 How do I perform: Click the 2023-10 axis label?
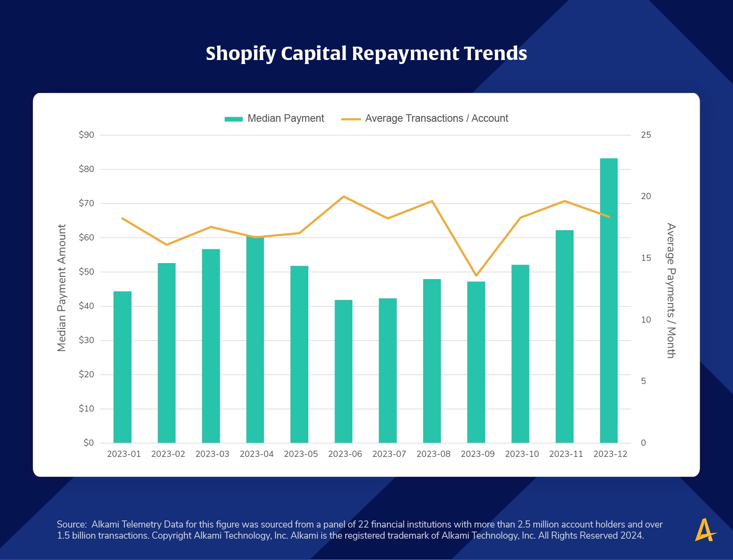tap(522, 454)
